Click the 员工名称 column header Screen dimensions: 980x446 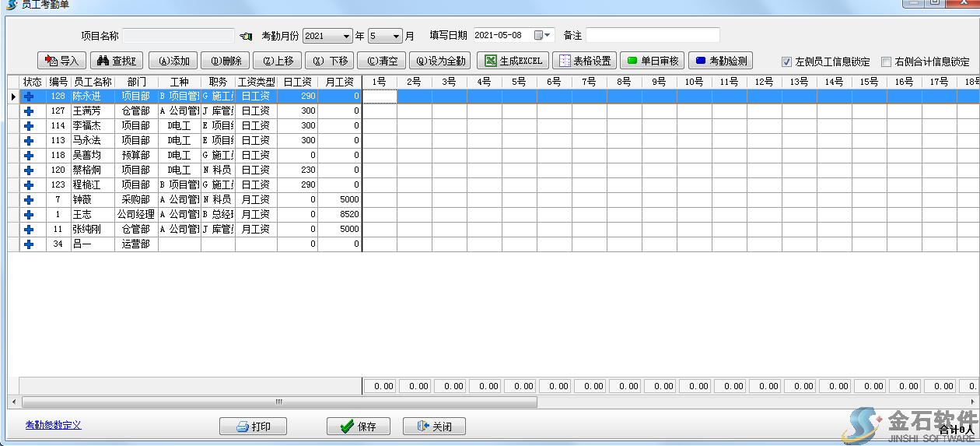pos(92,82)
